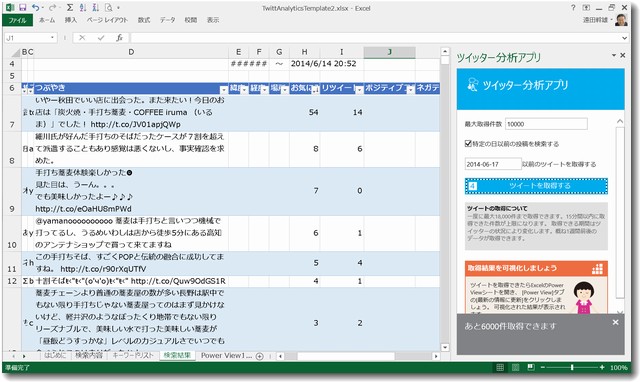This screenshot has width=640, height=382.
Task: Click into the formula bar
Action: click(x=375, y=38)
